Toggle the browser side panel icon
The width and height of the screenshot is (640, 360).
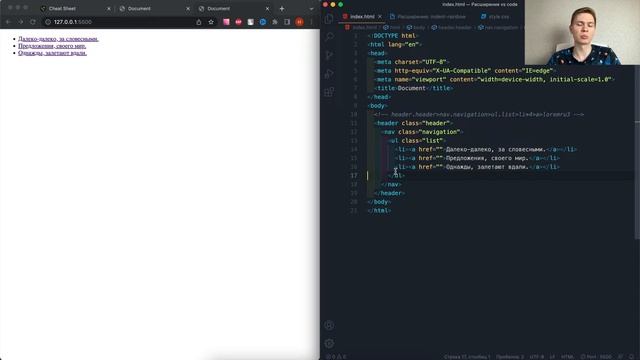tap(287, 22)
